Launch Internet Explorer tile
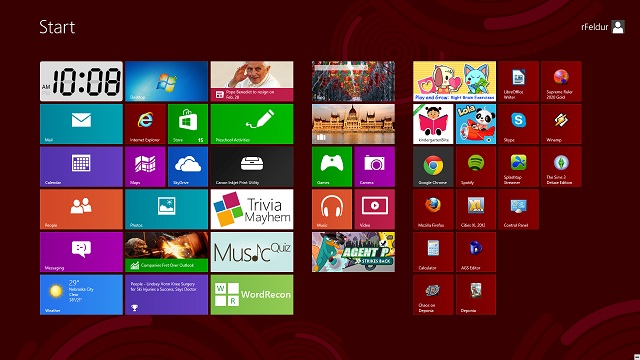This screenshot has width=640, height=360. tap(145, 124)
